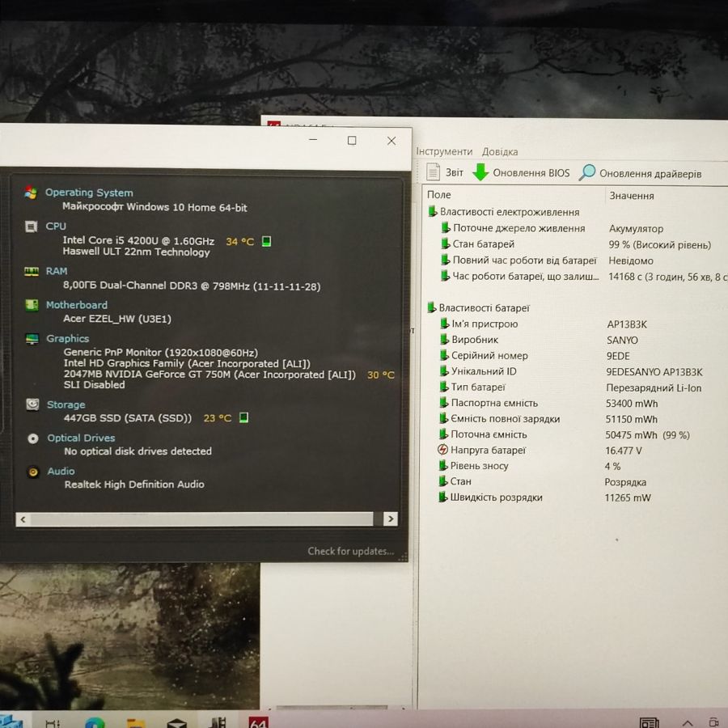Open the Operating System section link
Viewport: 728px width, 728px height.
tap(89, 193)
